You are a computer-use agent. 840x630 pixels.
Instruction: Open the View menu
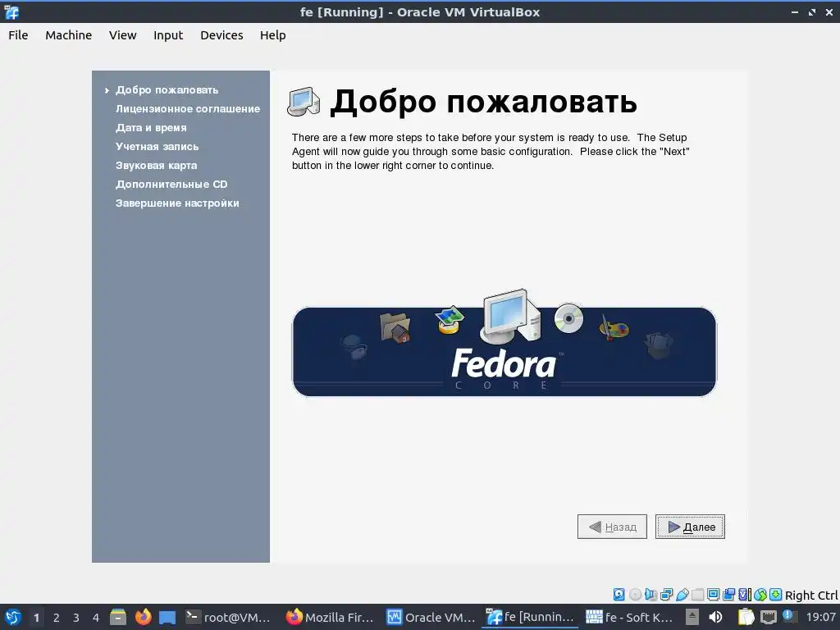coord(123,34)
